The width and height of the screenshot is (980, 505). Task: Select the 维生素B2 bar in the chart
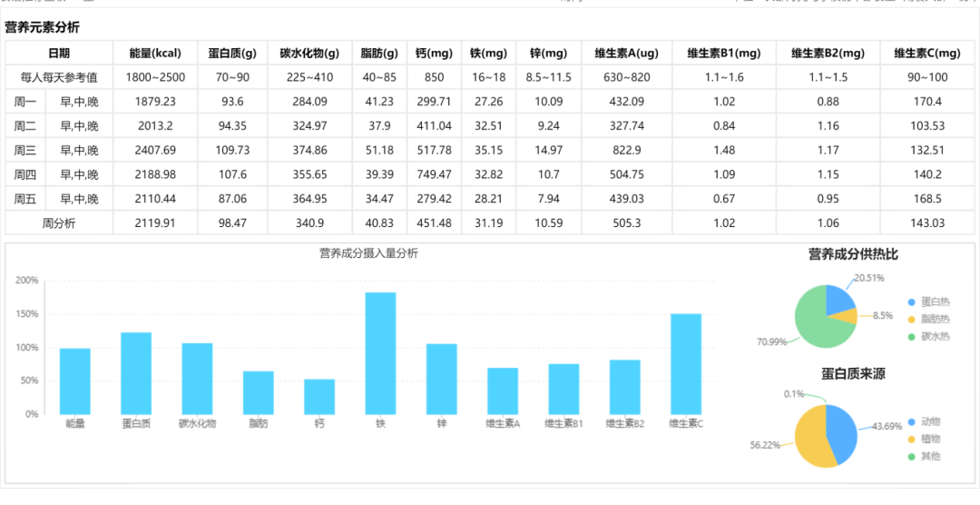pos(625,387)
